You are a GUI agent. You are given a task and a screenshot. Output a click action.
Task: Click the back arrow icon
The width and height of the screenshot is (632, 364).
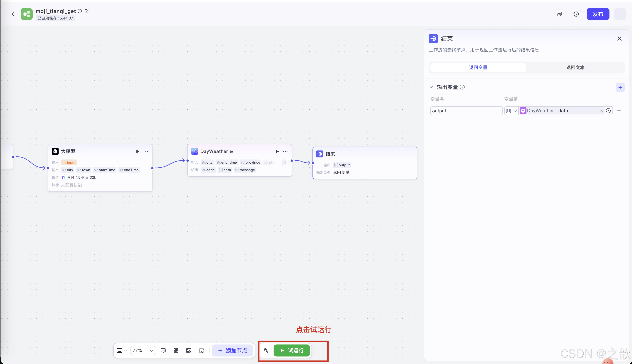[13, 14]
